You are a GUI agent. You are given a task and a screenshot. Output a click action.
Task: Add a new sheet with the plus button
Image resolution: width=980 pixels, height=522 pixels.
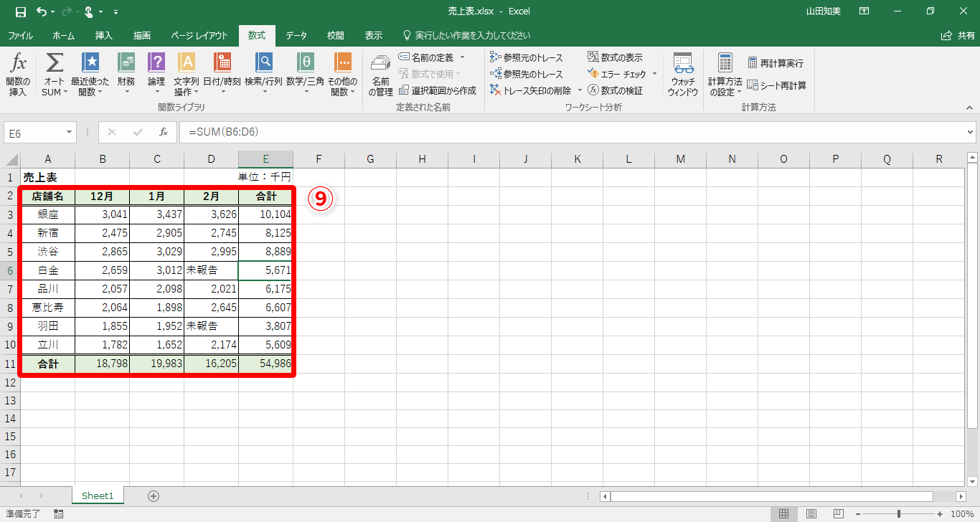pos(153,495)
